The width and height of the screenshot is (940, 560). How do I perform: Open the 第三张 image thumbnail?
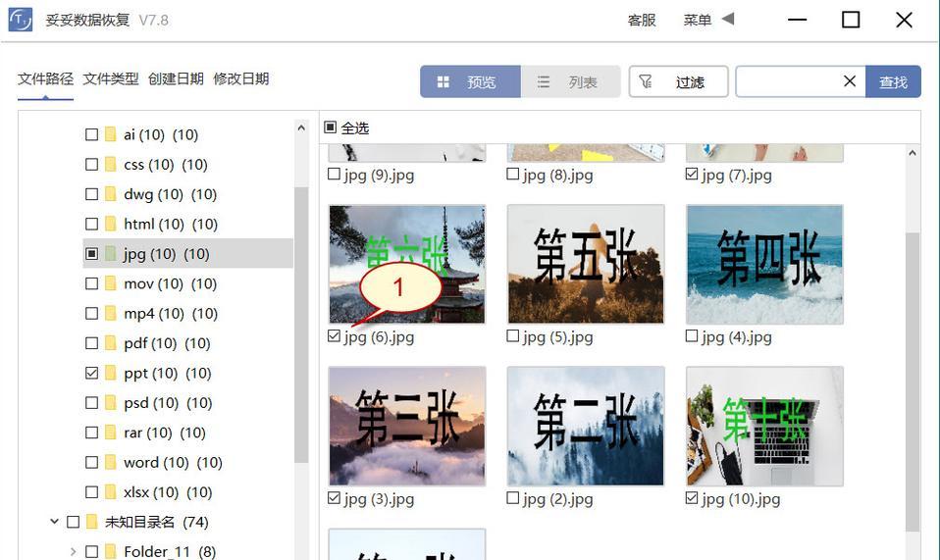click(407, 426)
